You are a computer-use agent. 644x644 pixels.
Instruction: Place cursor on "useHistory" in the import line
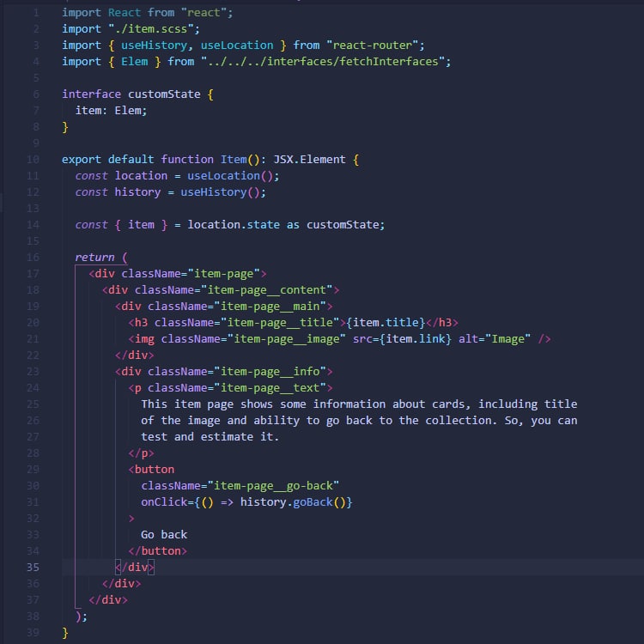tap(154, 46)
